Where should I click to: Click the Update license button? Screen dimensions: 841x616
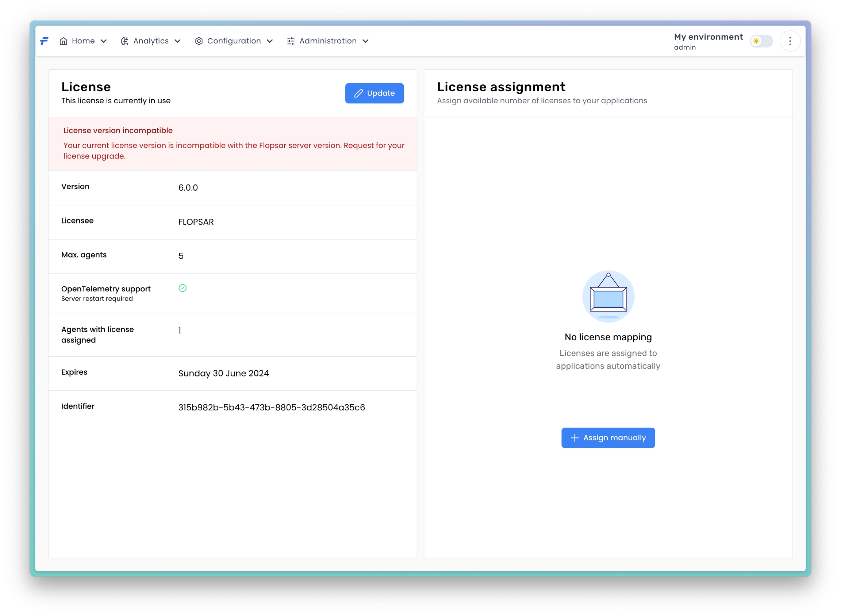[x=374, y=93]
